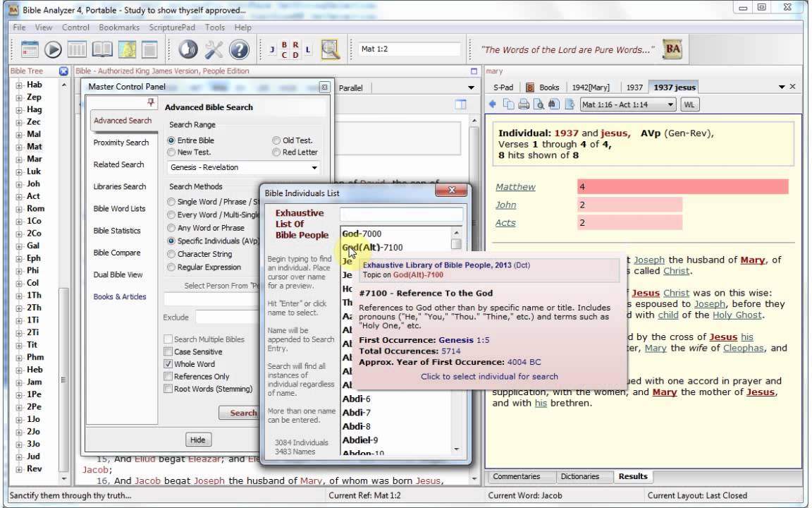
Task: Close the Bible Tree panel
Action: [x=63, y=71]
